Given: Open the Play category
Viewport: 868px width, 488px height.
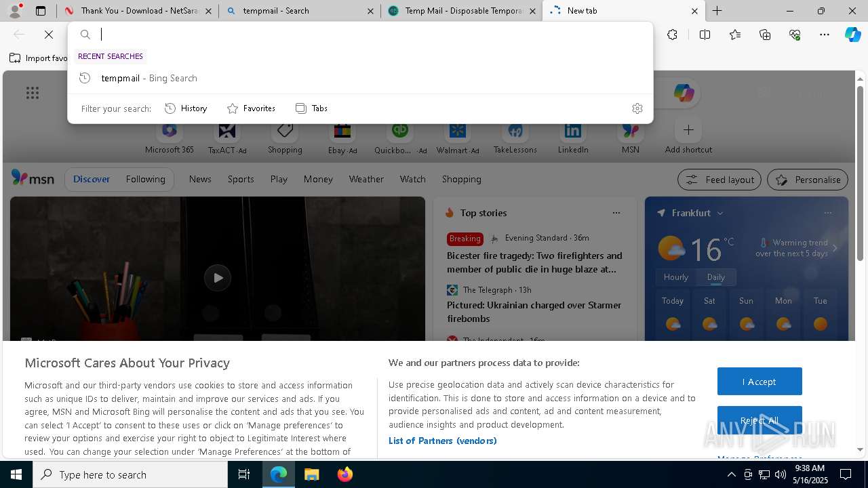Looking at the screenshot, I should point(279,180).
